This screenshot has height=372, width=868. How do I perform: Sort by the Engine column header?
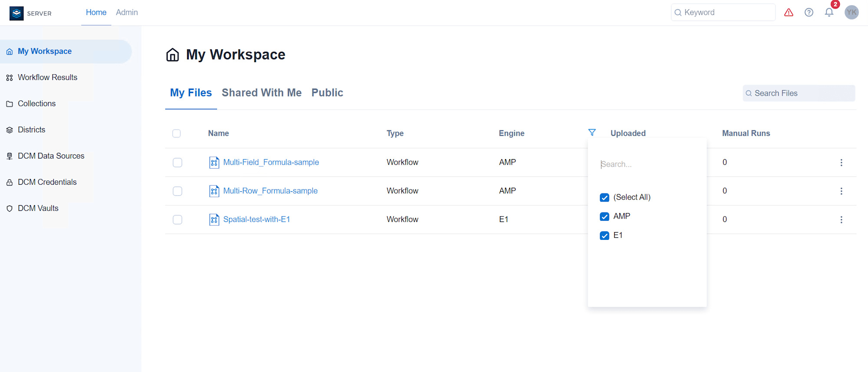click(512, 133)
